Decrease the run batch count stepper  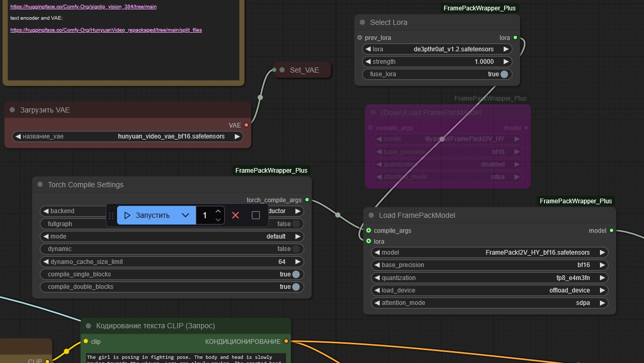pyautogui.click(x=218, y=219)
